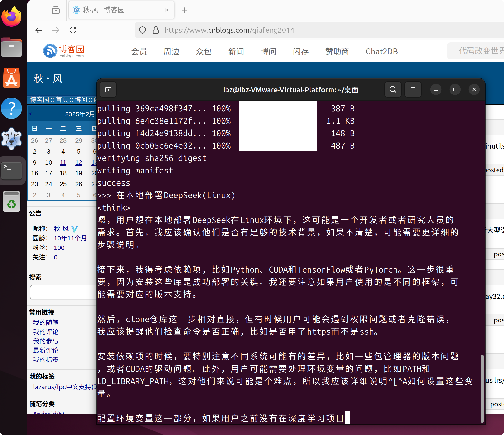Open the 闪存 navigation item
This screenshot has height=435, width=504.
[x=301, y=52]
